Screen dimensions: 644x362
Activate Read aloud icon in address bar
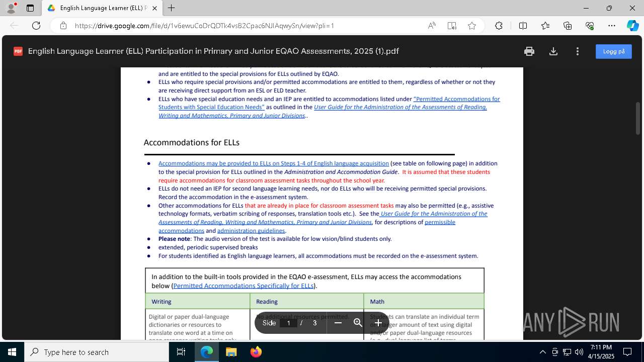[432, 26]
